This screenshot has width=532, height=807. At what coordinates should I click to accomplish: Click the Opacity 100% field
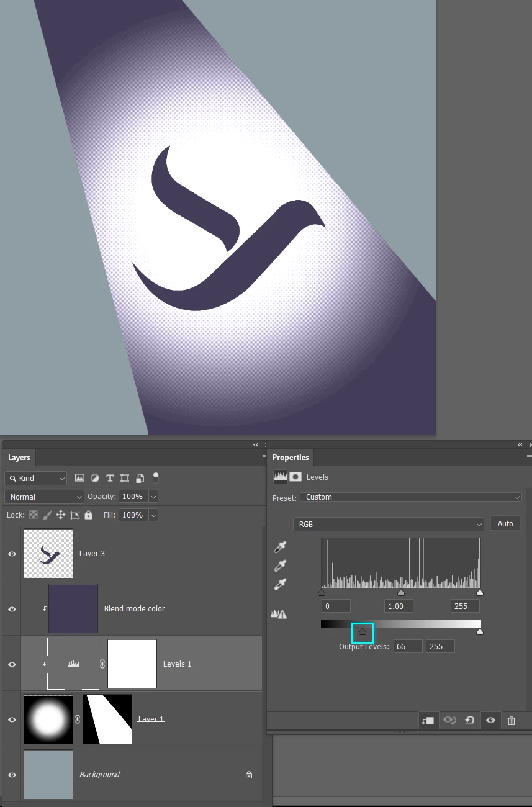pyautogui.click(x=133, y=497)
